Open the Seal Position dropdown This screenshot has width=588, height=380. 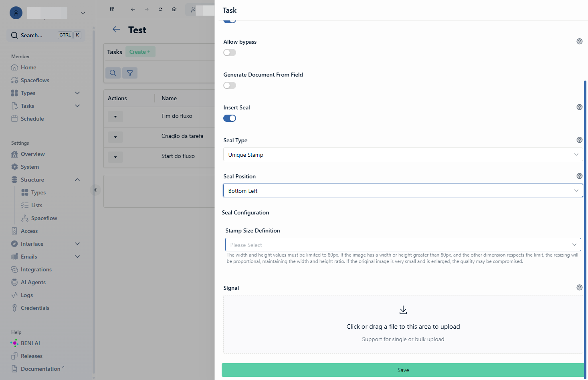[x=403, y=190]
